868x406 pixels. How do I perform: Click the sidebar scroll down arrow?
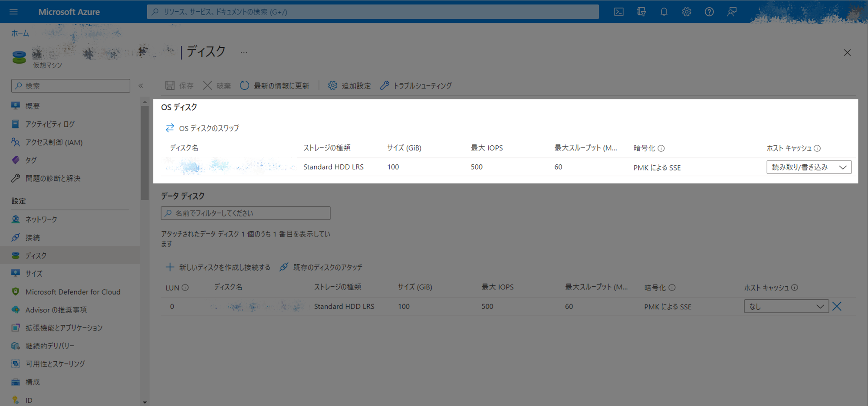pyautogui.click(x=145, y=403)
